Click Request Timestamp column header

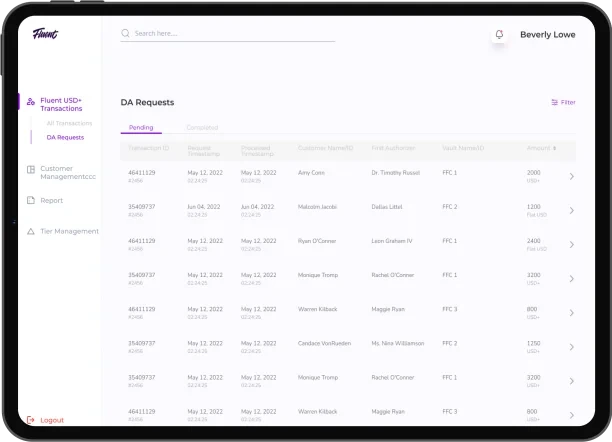[203, 151]
